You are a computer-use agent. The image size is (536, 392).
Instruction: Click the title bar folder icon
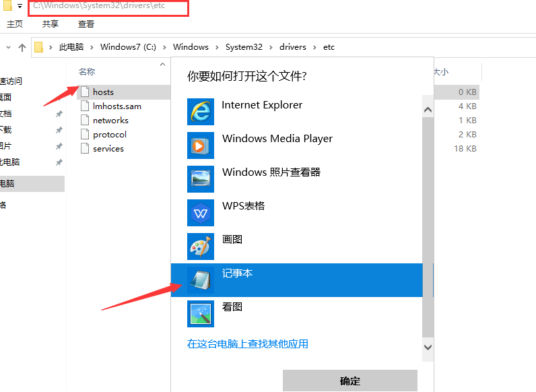click(x=7, y=5)
